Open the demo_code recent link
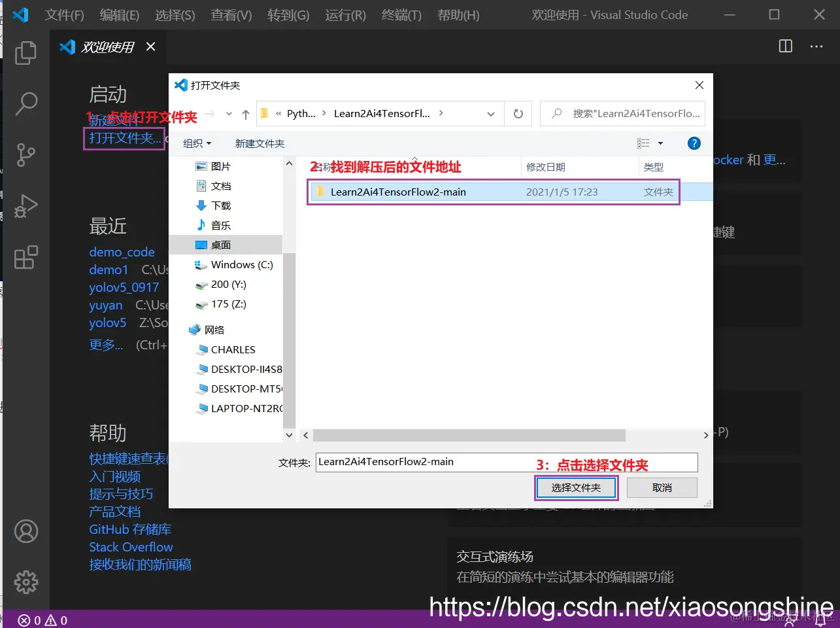The height and width of the screenshot is (628, 840). click(122, 252)
